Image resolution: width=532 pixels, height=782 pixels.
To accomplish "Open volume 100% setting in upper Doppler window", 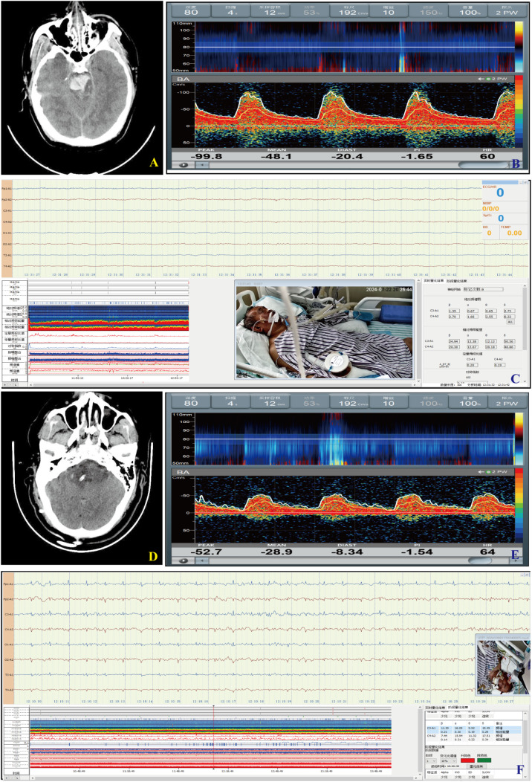I will click(x=467, y=11).
